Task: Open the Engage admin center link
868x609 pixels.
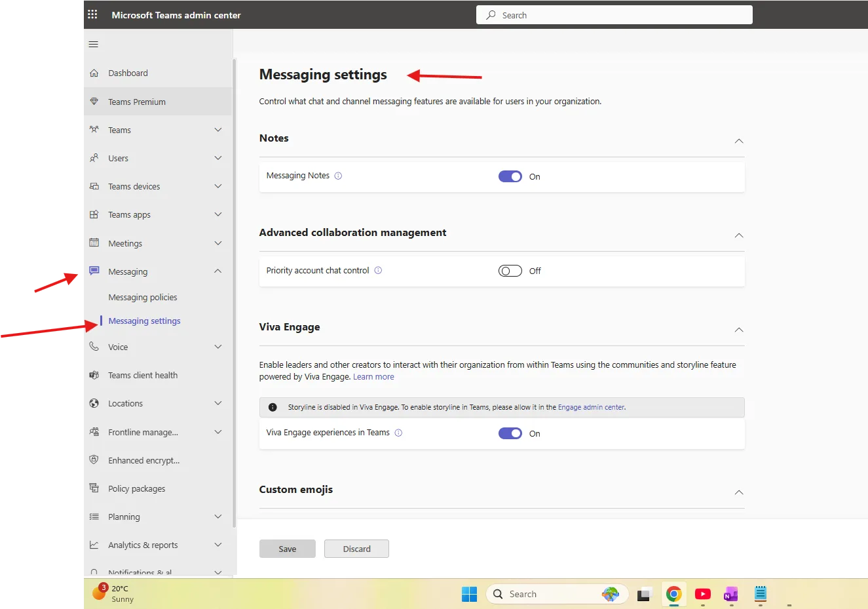Action: tap(591, 406)
